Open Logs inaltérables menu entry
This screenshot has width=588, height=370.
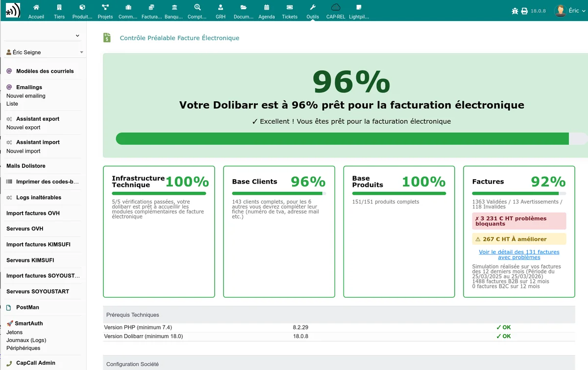tap(39, 198)
